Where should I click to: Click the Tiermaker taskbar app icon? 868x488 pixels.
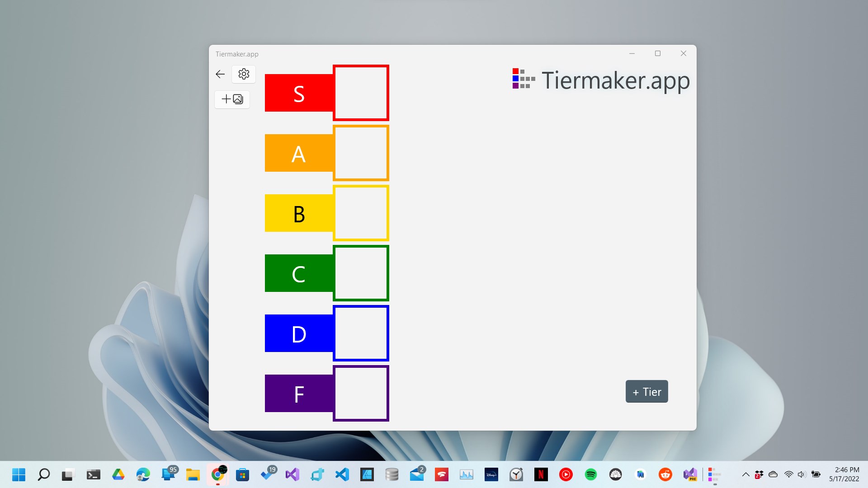click(714, 474)
